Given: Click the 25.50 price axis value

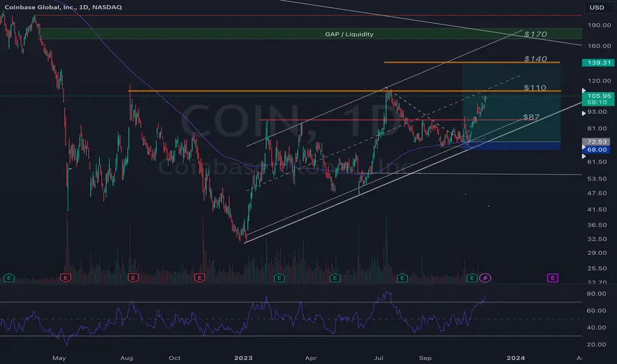Looking at the screenshot, I should tap(597, 269).
